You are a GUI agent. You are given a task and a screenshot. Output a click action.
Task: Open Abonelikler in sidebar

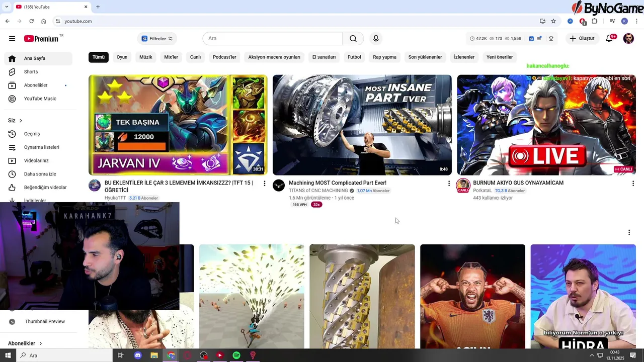pos(38,85)
